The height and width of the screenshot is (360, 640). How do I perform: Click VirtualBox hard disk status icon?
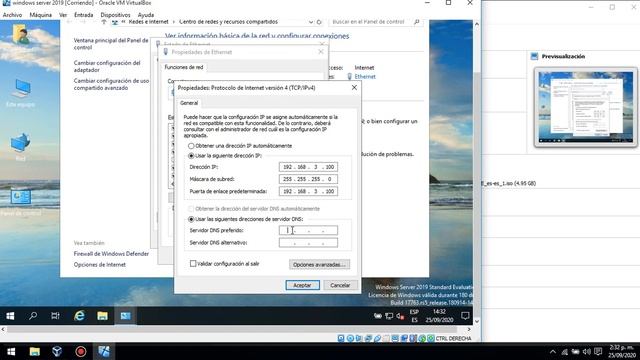(x=341, y=338)
